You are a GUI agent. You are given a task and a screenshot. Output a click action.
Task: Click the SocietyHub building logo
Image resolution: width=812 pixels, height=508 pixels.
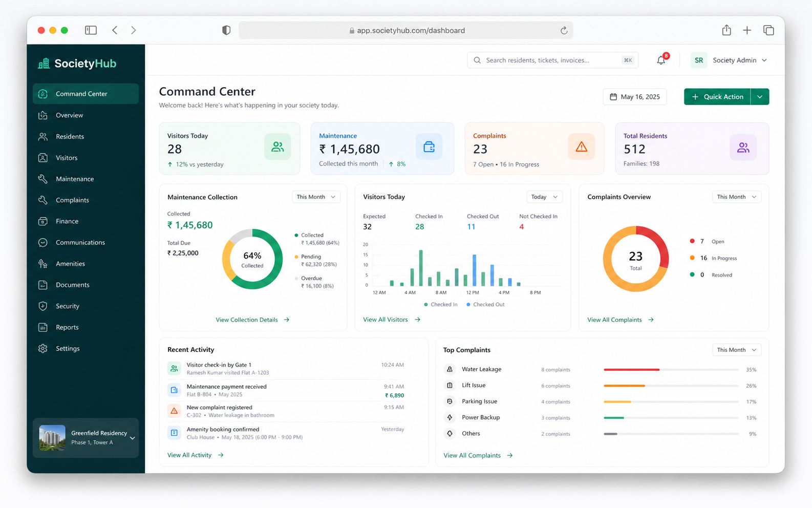tap(44, 63)
